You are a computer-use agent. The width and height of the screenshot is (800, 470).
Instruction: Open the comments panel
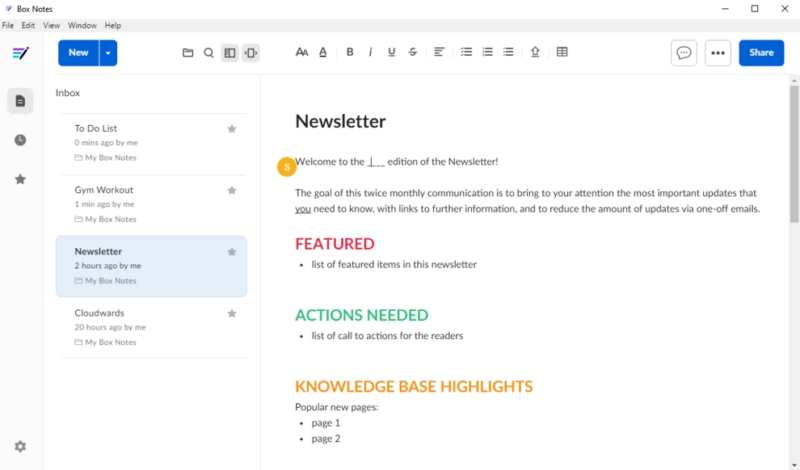click(684, 53)
